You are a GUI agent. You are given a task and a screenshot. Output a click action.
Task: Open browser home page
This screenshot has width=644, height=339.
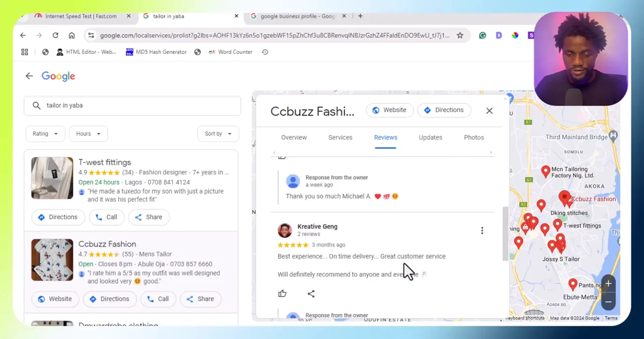(x=72, y=35)
